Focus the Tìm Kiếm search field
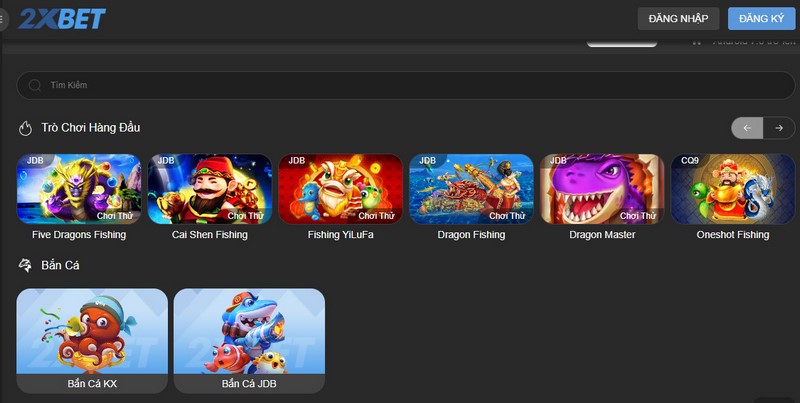This screenshot has height=403, width=800. [406, 85]
